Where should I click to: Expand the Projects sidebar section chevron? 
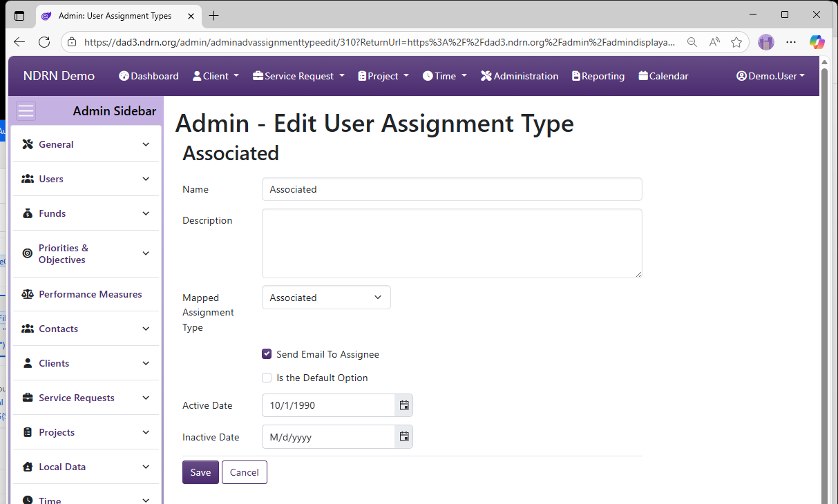tap(146, 432)
